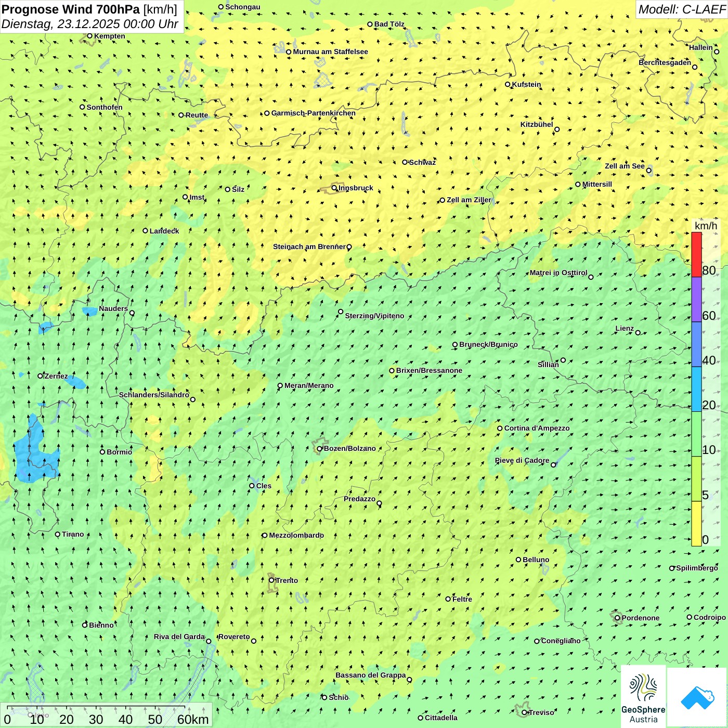Click the 'Bruneck/Brunico' label

488,345
